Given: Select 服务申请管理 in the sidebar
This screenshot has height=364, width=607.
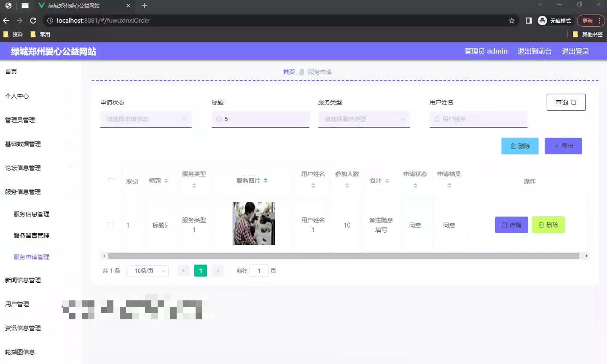Looking at the screenshot, I should pyautogui.click(x=31, y=257).
